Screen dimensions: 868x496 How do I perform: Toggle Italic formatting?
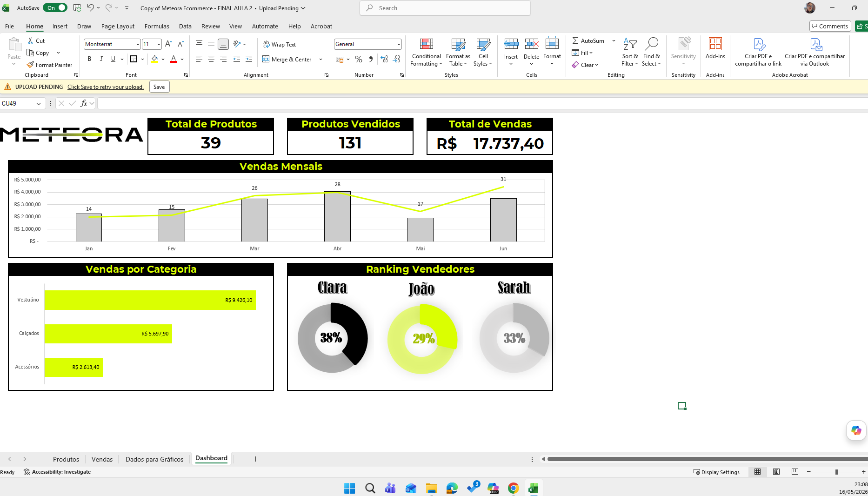(x=101, y=59)
